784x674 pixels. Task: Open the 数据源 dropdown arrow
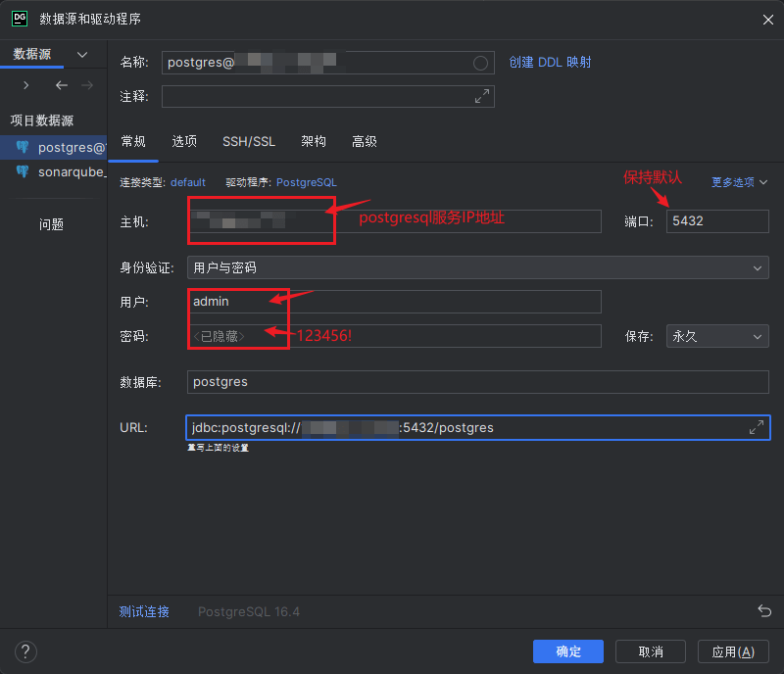coord(82,54)
